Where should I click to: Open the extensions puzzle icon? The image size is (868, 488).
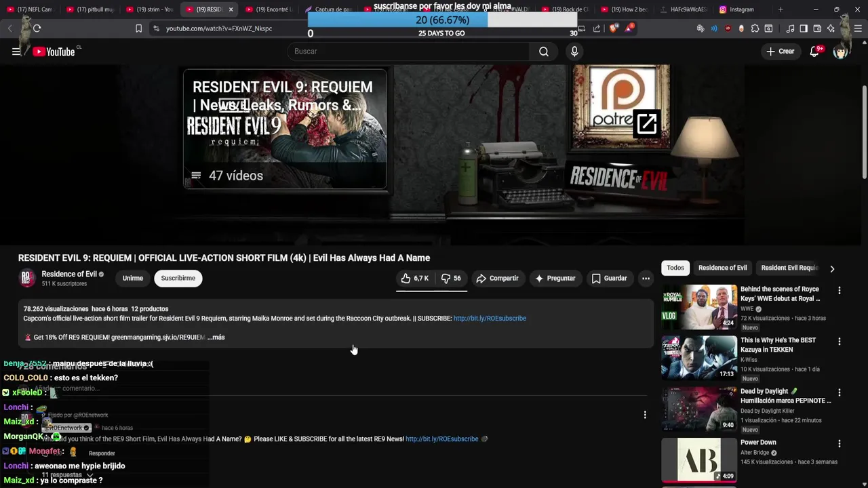755,28
